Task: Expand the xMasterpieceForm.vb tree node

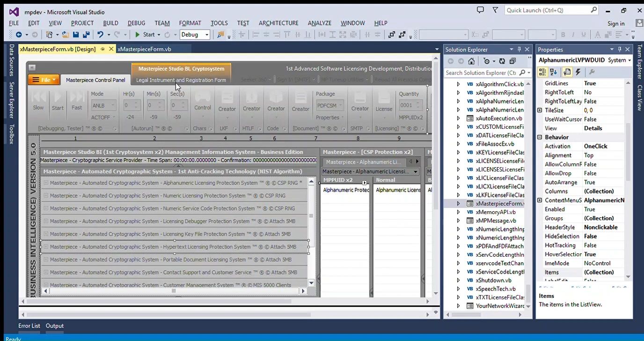Action: point(458,204)
